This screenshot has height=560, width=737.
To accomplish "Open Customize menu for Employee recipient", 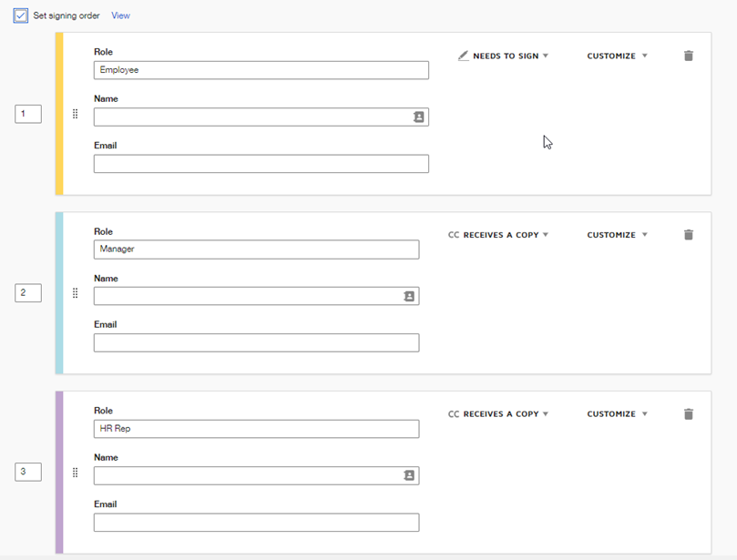I will click(x=617, y=56).
